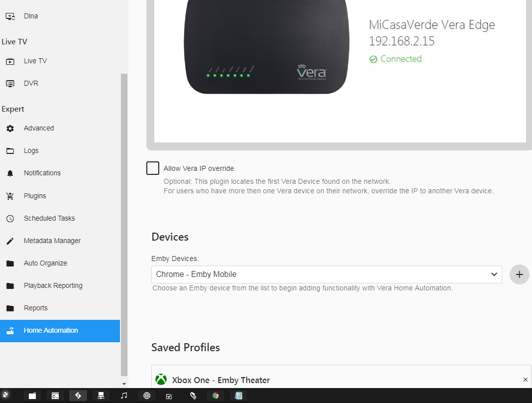Screen dimensions: 532x403
Task: Click the Xbox One Emby Theater profile
Action: tap(220, 380)
